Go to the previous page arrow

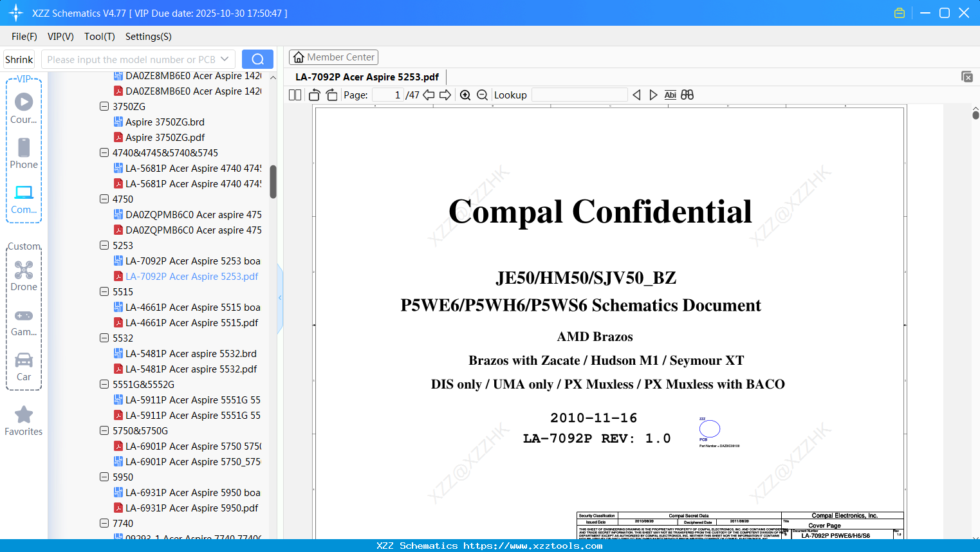click(429, 95)
